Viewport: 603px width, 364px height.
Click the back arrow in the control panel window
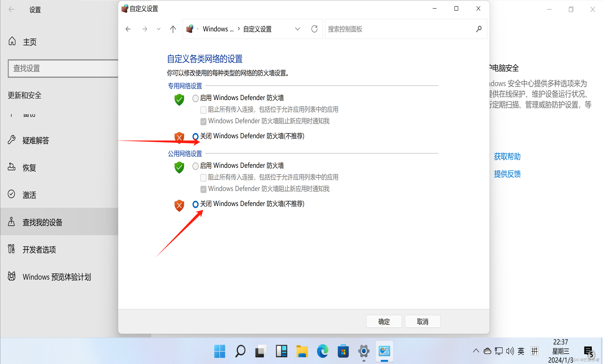pos(128,29)
